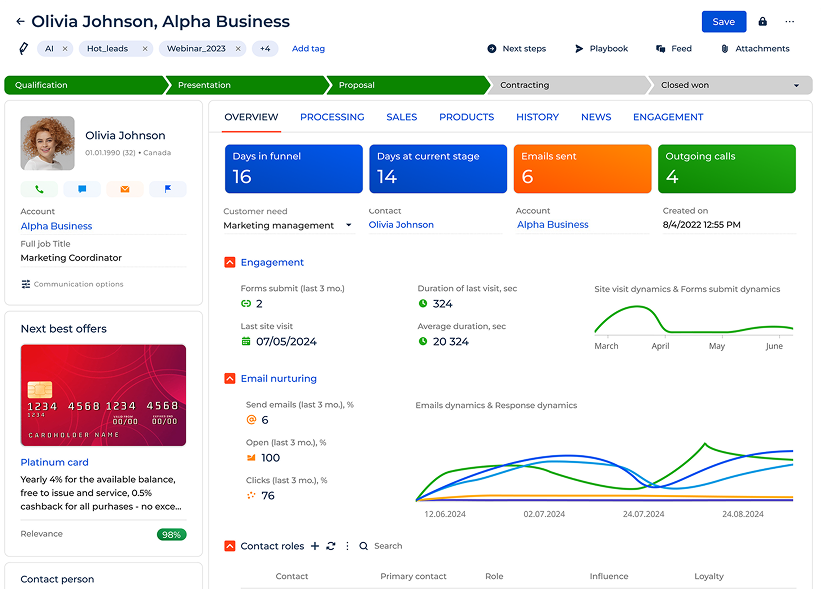The width and height of the screenshot is (821, 589).
Task: Select the Proposal stage
Action: click(x=408, y=85)
